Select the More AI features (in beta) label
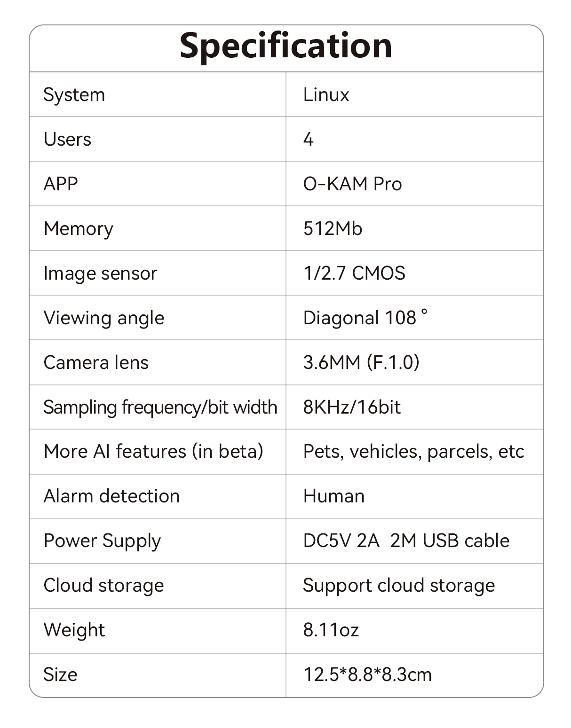 coord(153,452)
